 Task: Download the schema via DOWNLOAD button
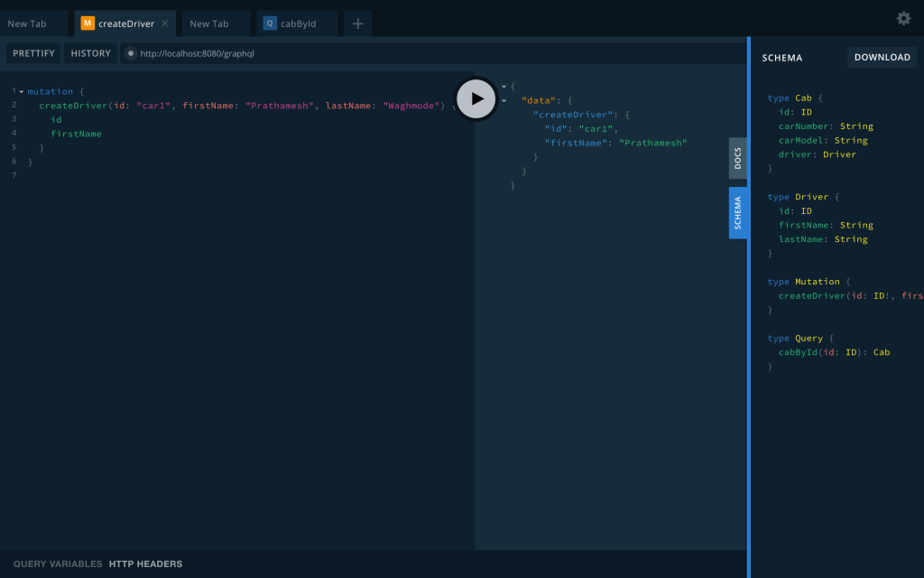pyautogui.click(x=882, y=57)
